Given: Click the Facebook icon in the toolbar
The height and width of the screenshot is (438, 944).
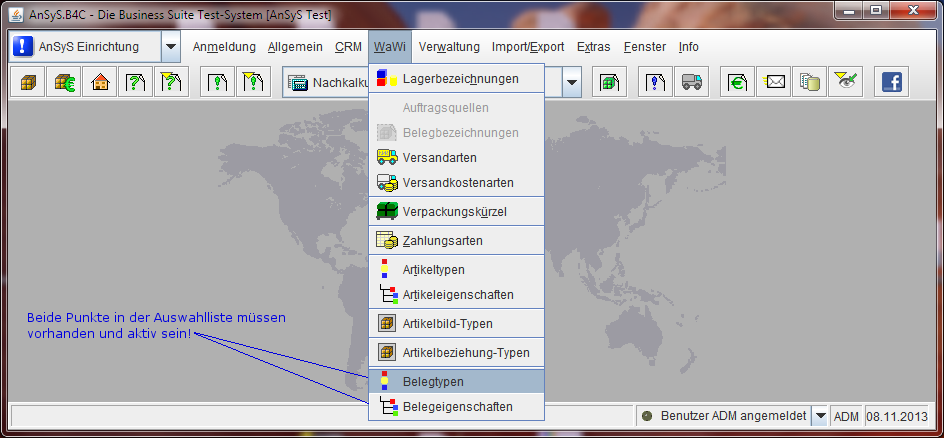Looking at the screenshot, I should [890, 83].
